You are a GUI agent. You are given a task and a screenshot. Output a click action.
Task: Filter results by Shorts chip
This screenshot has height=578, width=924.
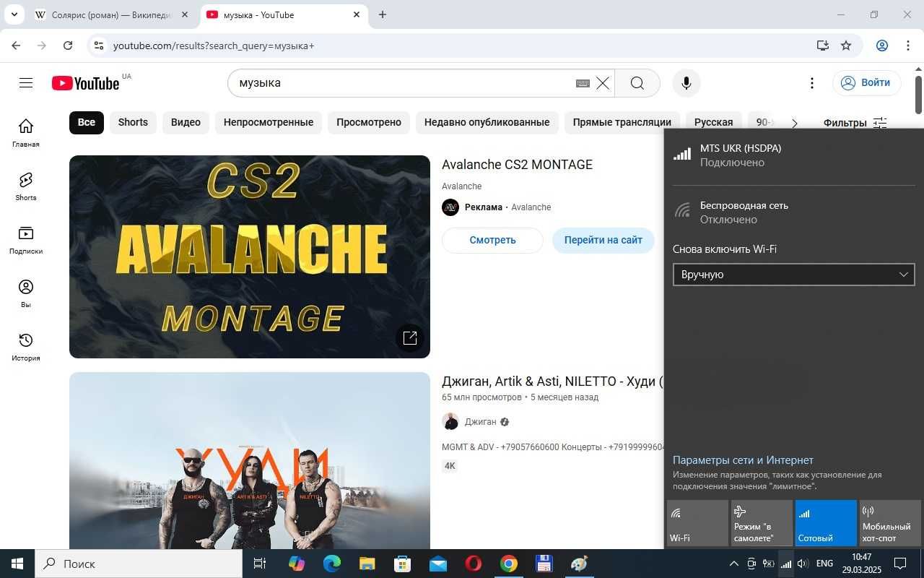point(133,123)
